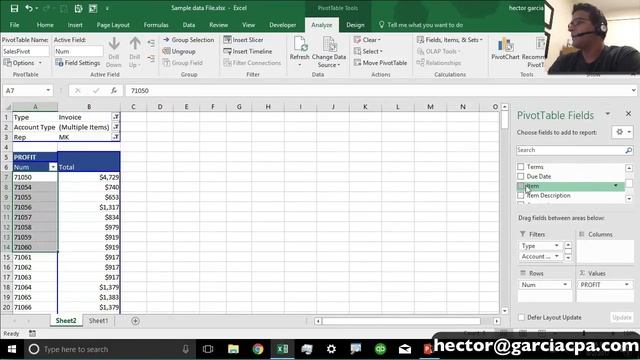Open the Type filter dropdown in cell B1
Screen dimensions: 640x360
click(x=116, y=117)
